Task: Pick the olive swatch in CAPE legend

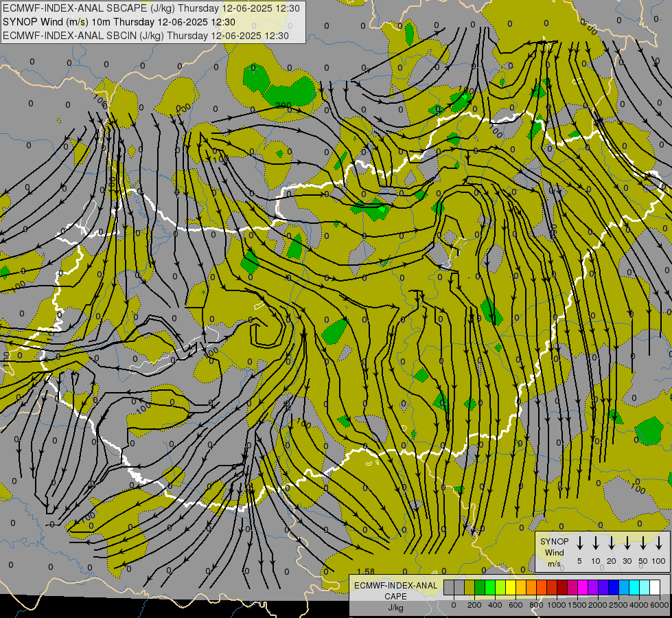Action: pyautogui.click(x=470, y=587)
